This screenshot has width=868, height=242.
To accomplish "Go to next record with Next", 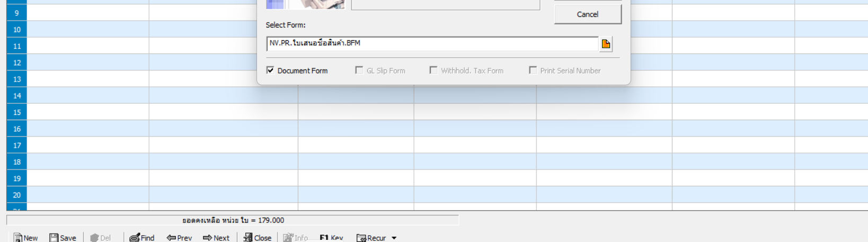I will point(216,238).
